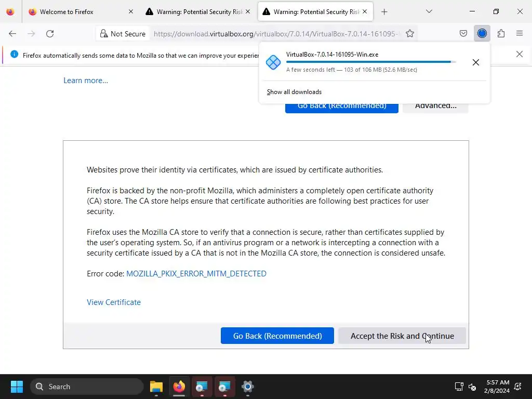Image resolution: width=532 pixels, height=399 pixels.
Task: Click lower Go Back (Recommended) button
Action: click(x=277, y=336)
